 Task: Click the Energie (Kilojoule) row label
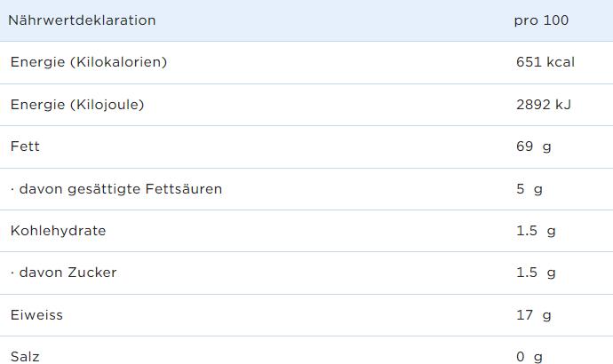tap(77, 105)
